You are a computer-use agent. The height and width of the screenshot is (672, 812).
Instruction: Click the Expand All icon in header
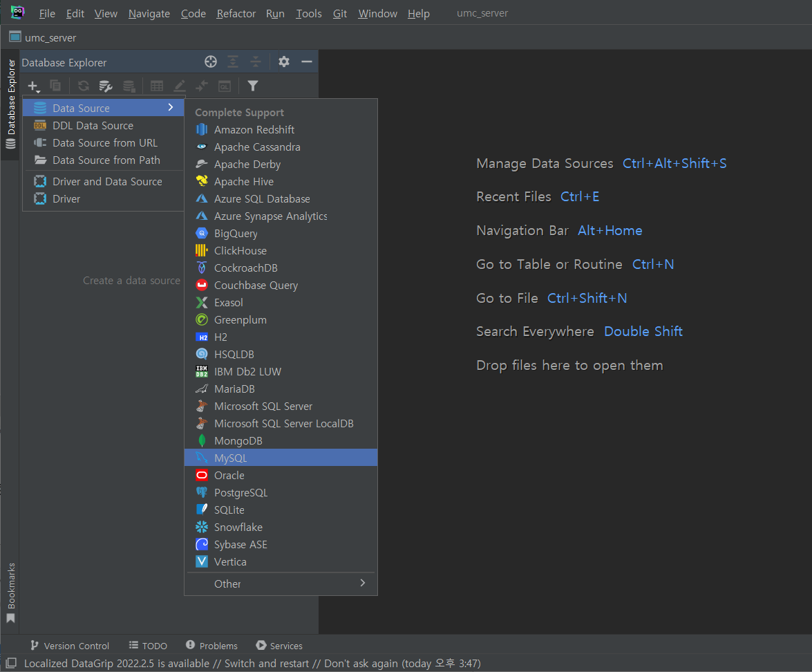[x=233, y=62]
